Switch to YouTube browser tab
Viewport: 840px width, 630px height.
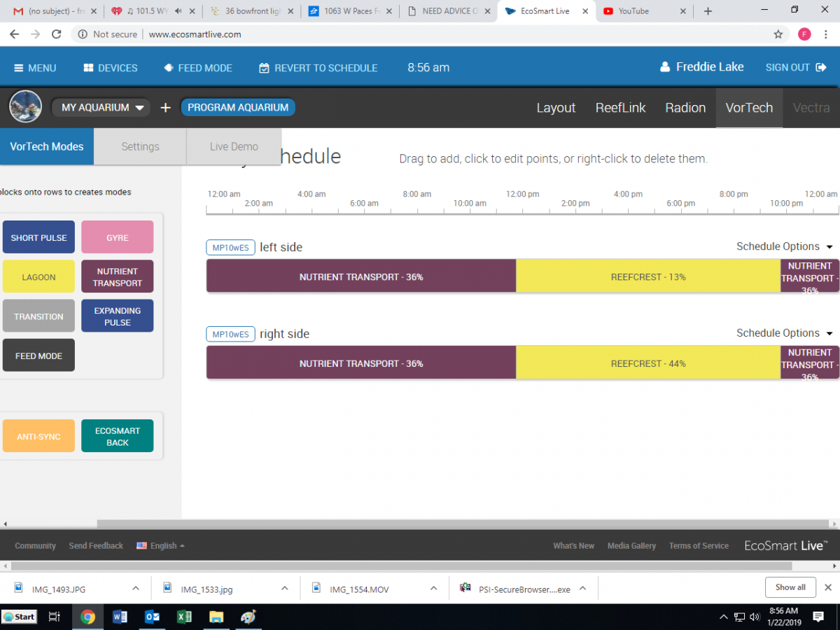coord(643,11)
